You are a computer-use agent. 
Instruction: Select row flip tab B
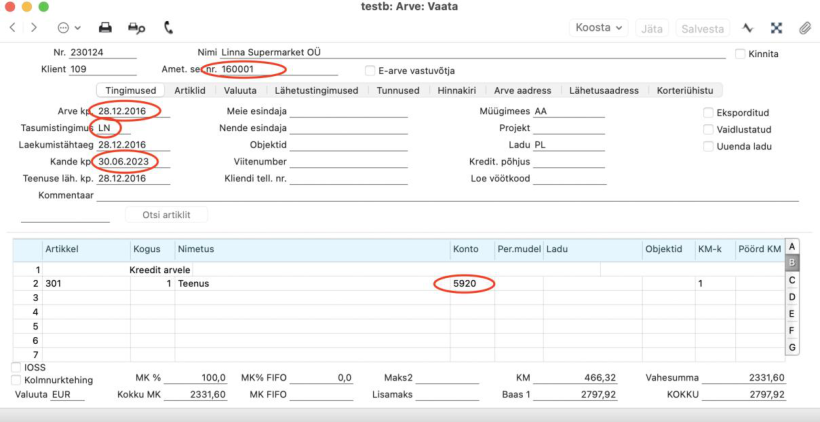click(x=792, y=263)
